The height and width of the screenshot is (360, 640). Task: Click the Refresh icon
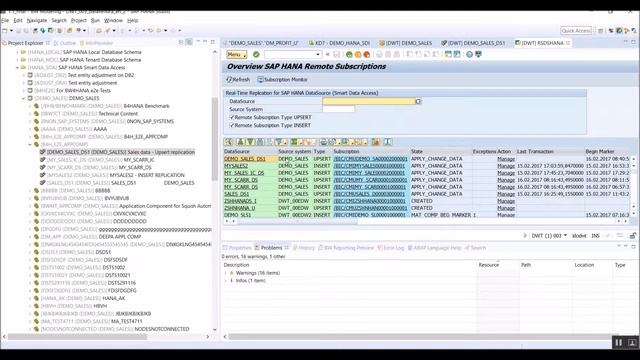tap(229, 80)
